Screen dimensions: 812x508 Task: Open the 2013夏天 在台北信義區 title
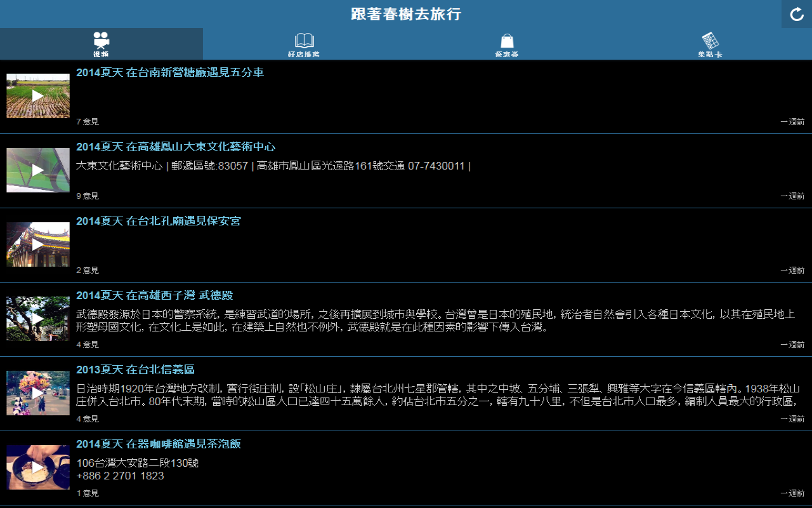pyautogui.click(x=135, y=370)
